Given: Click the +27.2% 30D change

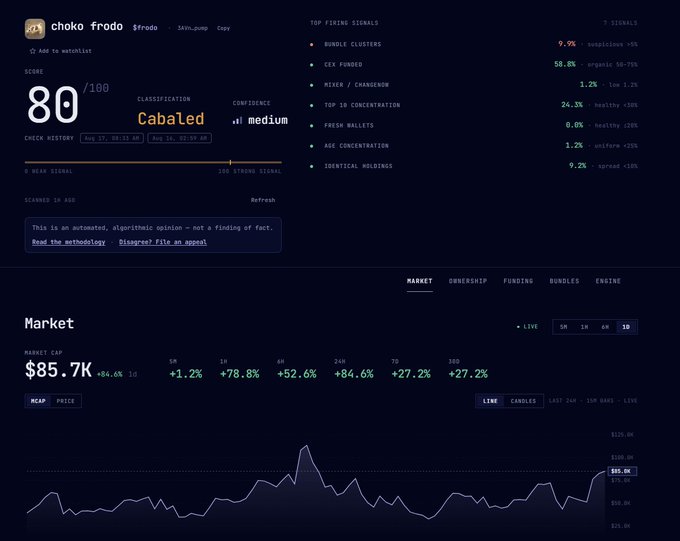Looking at the screenshot, I should 468,374.
